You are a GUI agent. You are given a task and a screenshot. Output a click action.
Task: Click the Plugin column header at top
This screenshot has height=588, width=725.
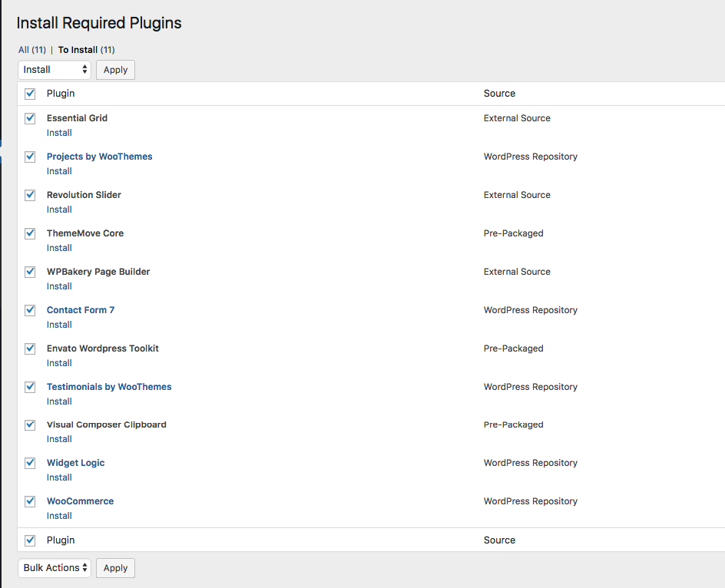tap(61, 94)
